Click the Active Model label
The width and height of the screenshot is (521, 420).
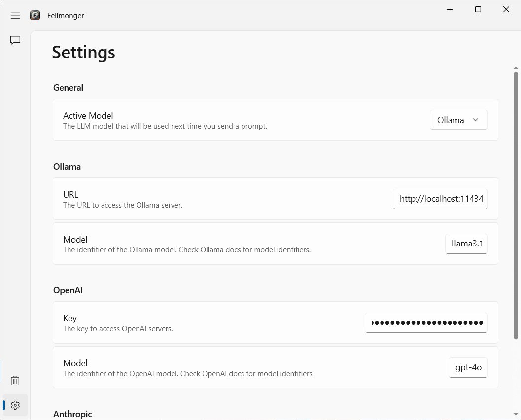(88, 116)
